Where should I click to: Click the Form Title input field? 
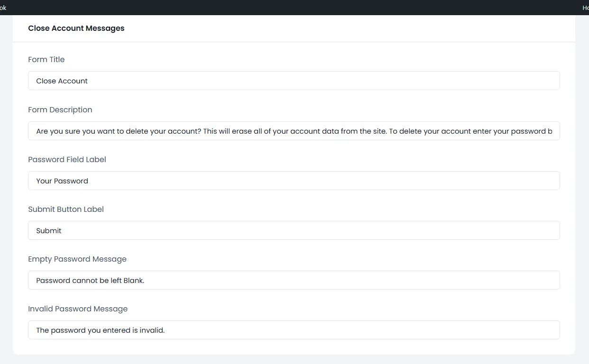[x=294, y=81]
